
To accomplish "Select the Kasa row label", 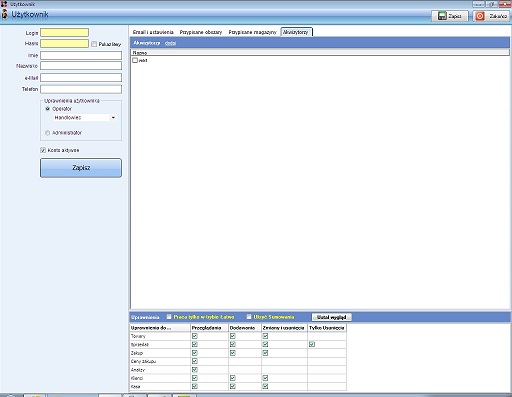I will pyautogui.click(x=136, y=386).
